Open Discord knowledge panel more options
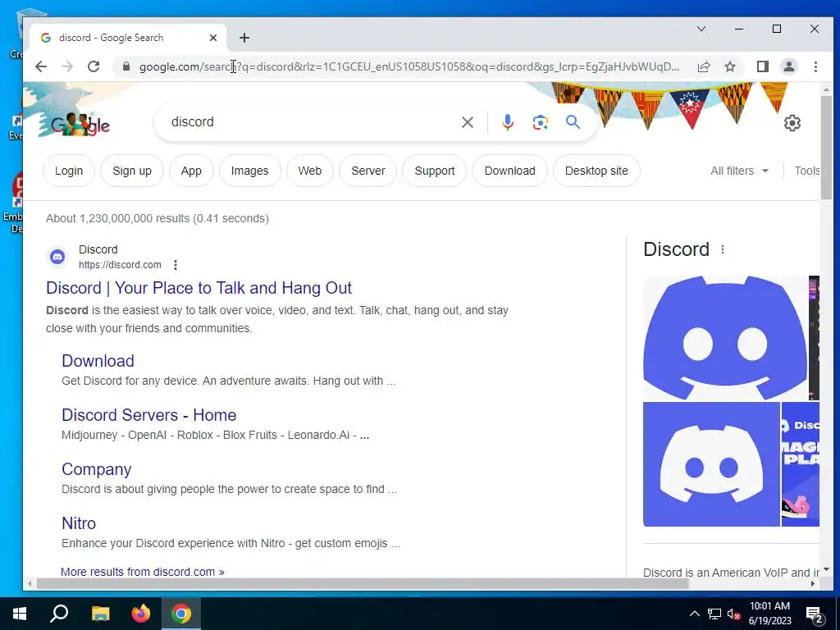The width and height of the screenshot is (840, 630). pyautogui.click(x=723, y=249)
